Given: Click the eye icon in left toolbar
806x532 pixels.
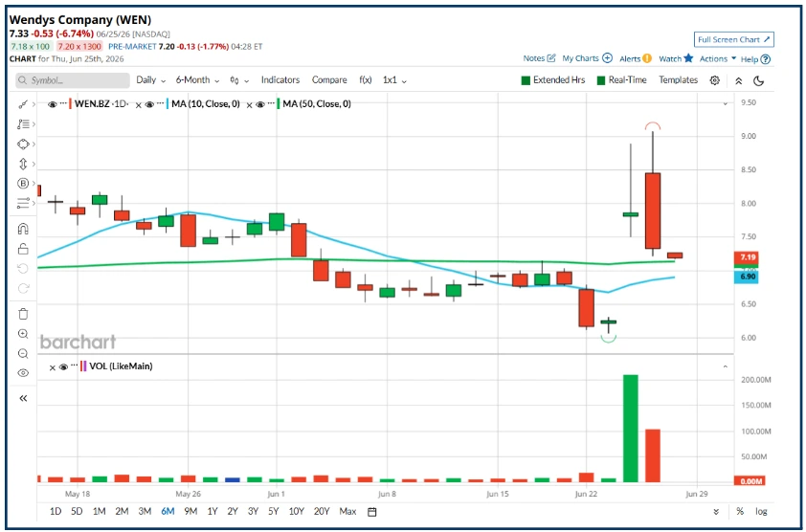Looking at the screenshot, I should [x=23, y=372].
